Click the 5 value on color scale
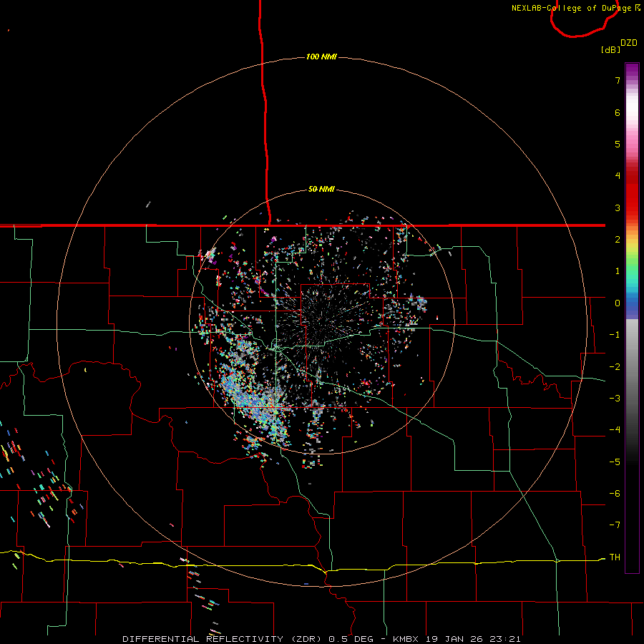The image size is (644, 644). coord(618,144)
